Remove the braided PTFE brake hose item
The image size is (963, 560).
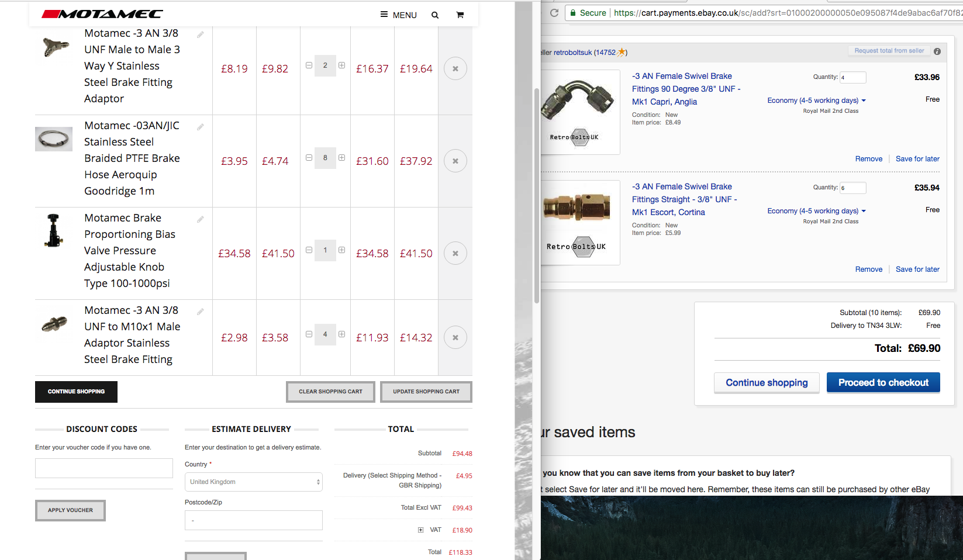(455, 161)
